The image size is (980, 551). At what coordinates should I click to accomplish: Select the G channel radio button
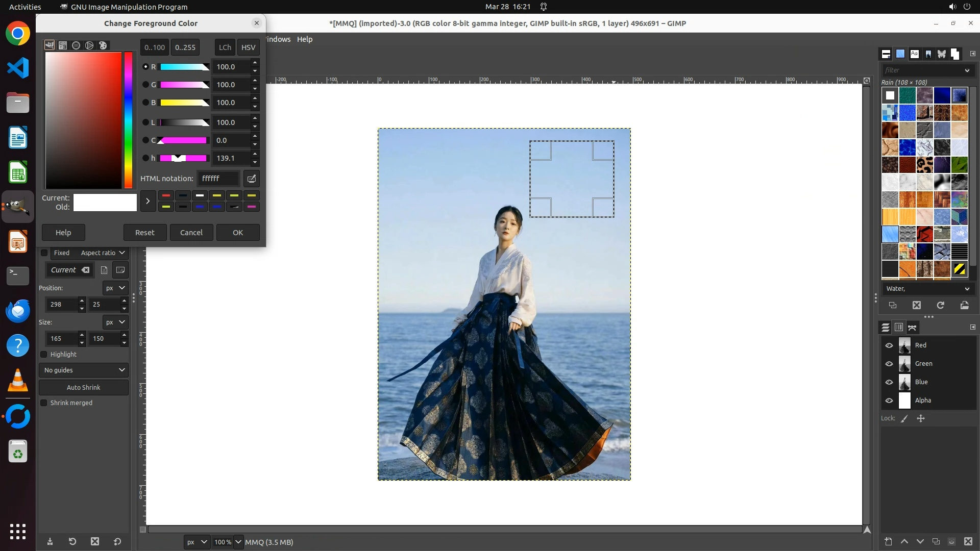(145, 85)
